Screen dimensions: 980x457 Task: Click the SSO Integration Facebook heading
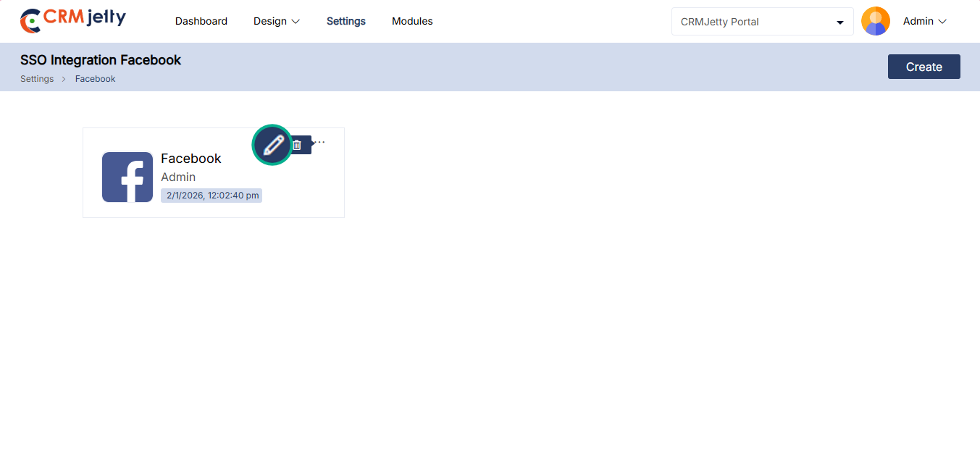click(101, 60)
